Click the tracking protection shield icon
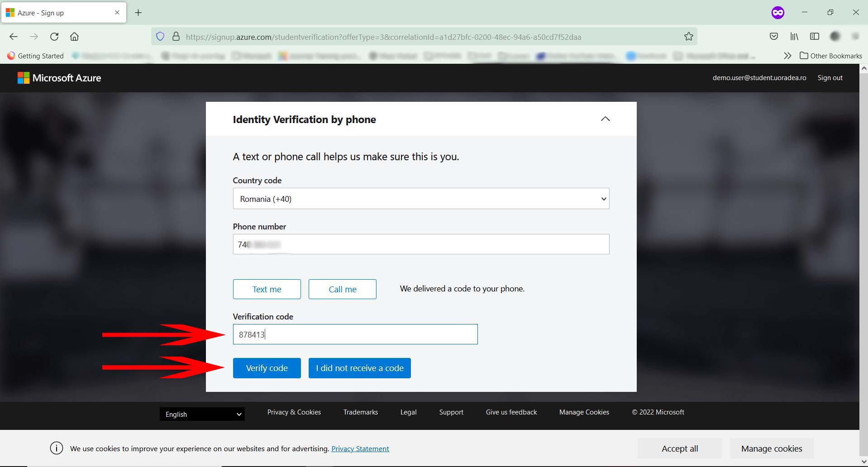This screenshot has height=467, width=868. tap(160, 37)
